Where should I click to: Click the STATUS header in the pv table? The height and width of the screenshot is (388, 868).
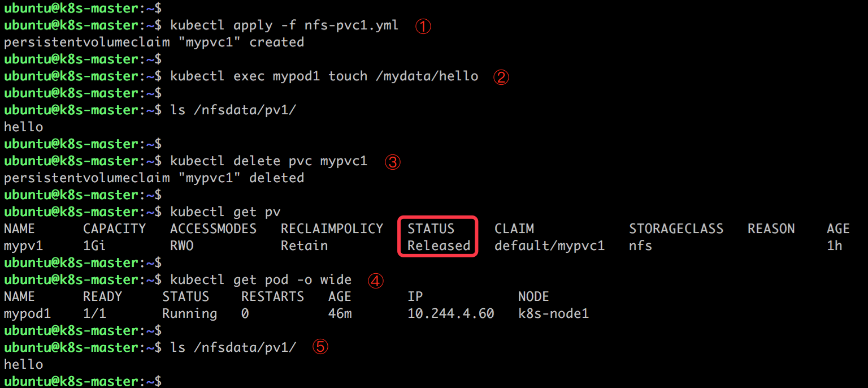click(431, 229)
